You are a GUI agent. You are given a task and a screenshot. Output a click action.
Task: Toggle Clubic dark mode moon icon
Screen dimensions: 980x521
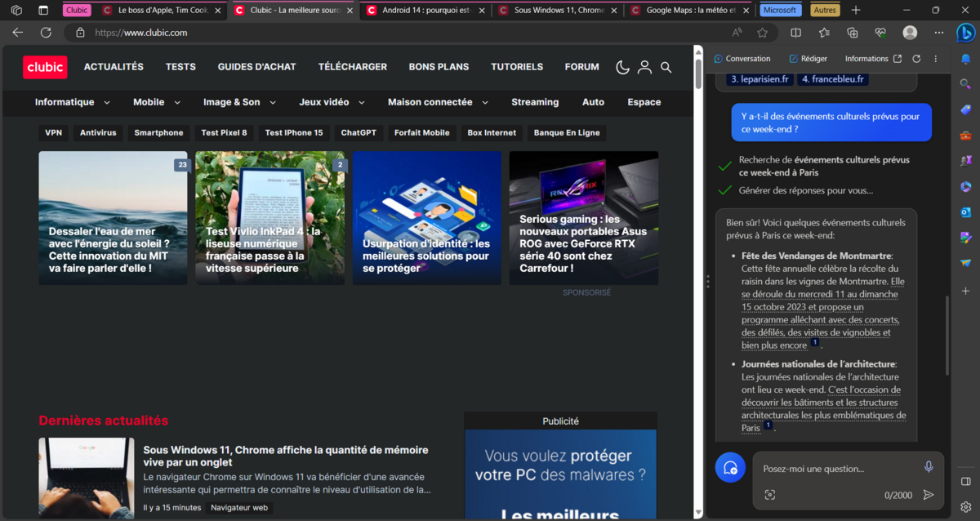tap(622, 67)
